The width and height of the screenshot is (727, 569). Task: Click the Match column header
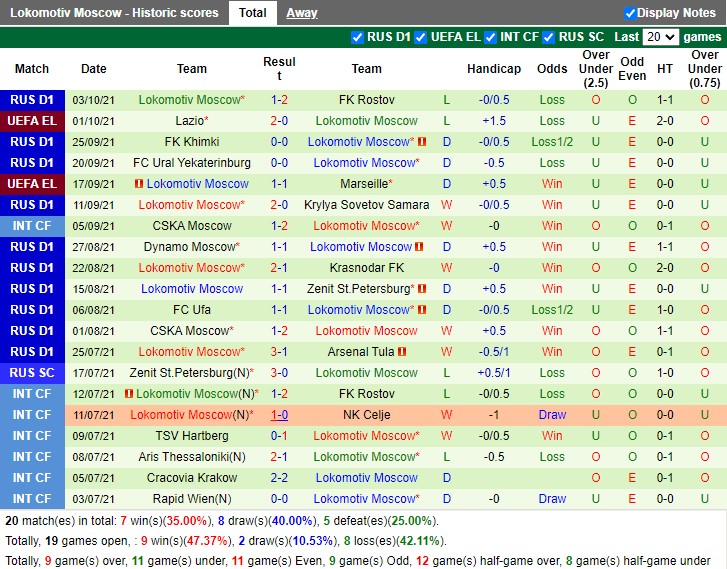click(32, 69)
